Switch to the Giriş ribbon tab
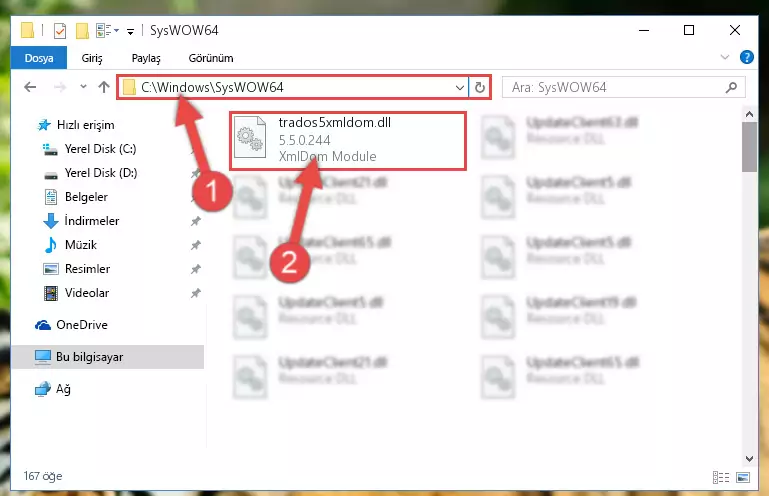 click(92, 58)
